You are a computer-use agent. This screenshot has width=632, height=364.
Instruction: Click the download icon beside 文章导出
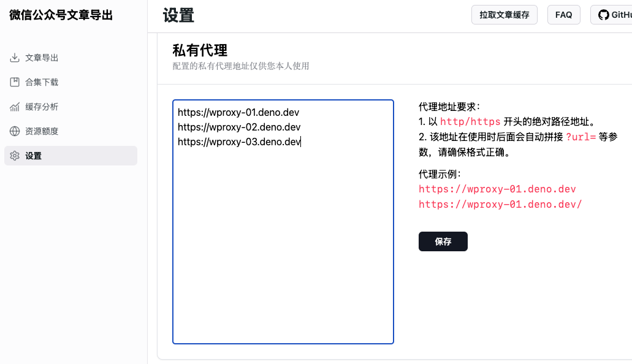(x=15, y=58)
